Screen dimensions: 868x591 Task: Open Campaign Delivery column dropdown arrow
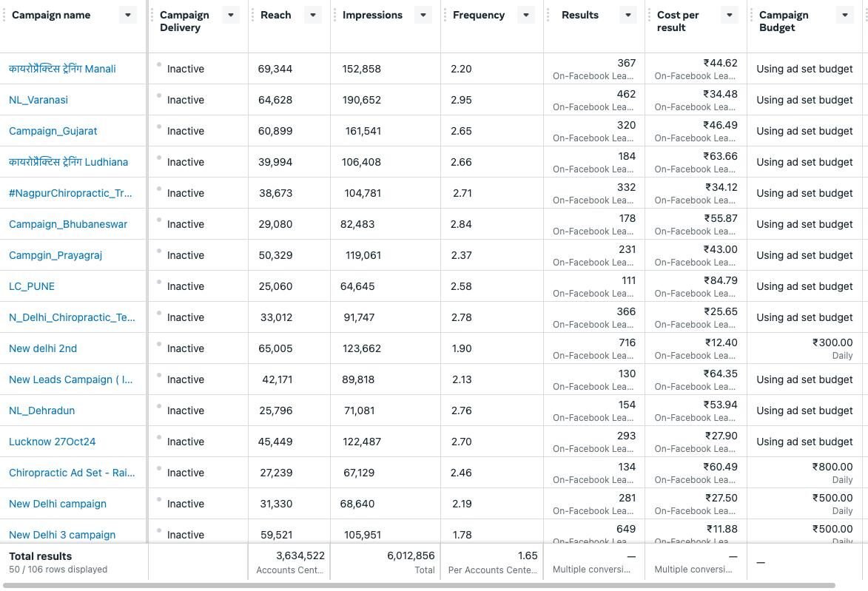(x=231, y=15)
